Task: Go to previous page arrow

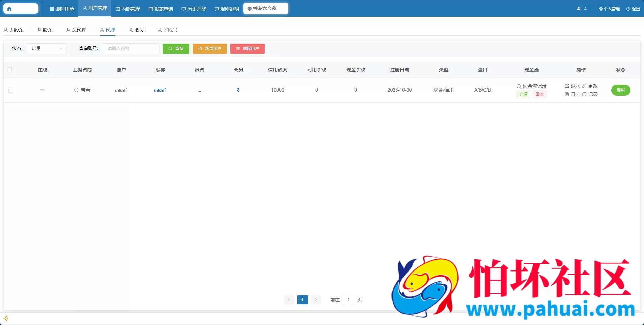Action: pos(289,299)
